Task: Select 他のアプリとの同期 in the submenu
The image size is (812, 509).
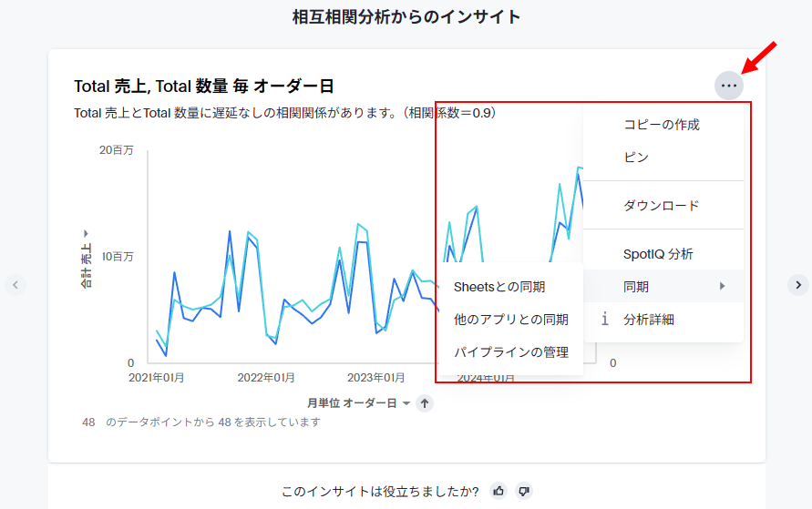Action: point(510,320)
